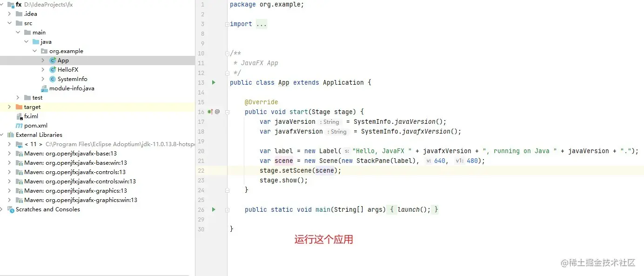The image size is (644, 276).
Task: Click the javafx-graphics:13 library icon
Action: point(19,191)
